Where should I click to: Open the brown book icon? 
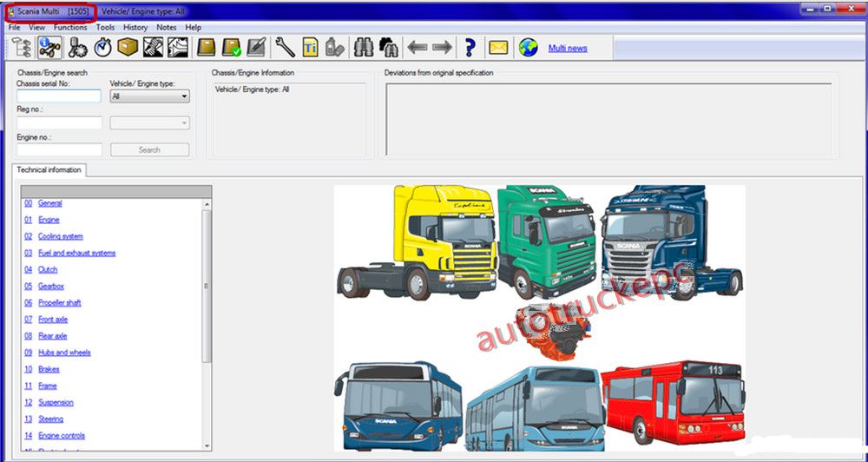coord(207,48)
